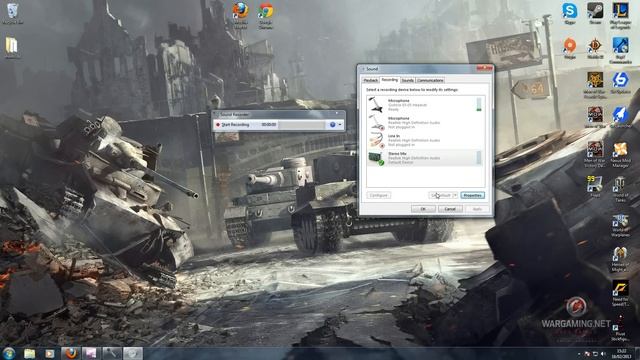Open the Men of War shortcut

pos(595,118)
